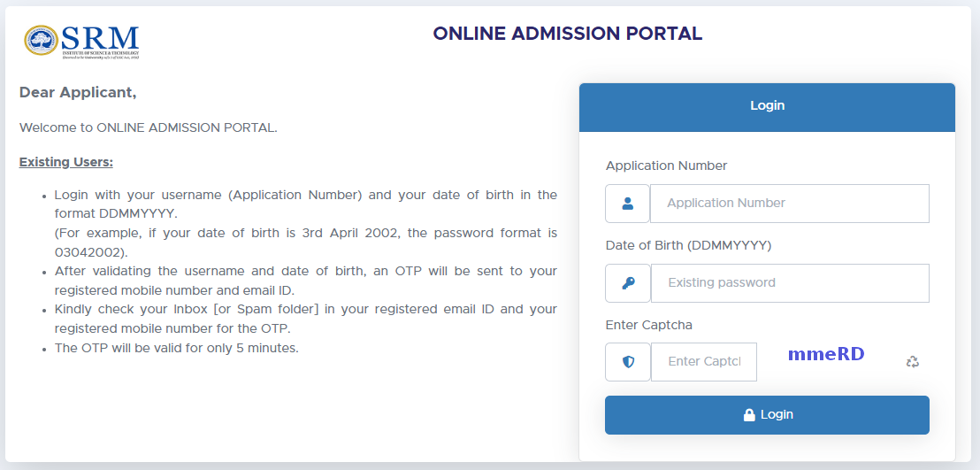Viewport: 980px width, 470px height.
Task: Click the Application Number field label
Action: 666,166
